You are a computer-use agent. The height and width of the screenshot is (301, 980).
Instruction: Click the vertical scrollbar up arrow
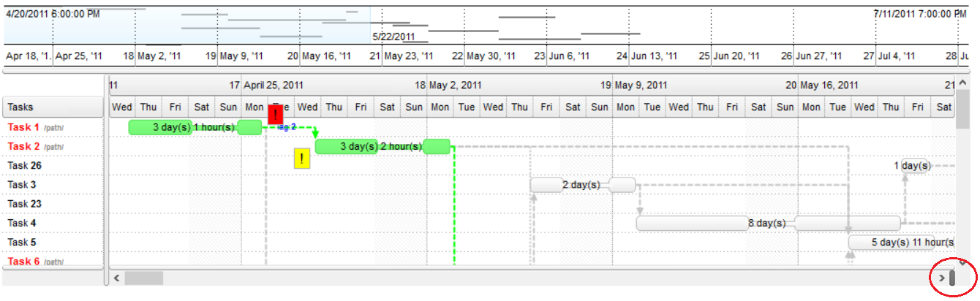click(962, 83)
